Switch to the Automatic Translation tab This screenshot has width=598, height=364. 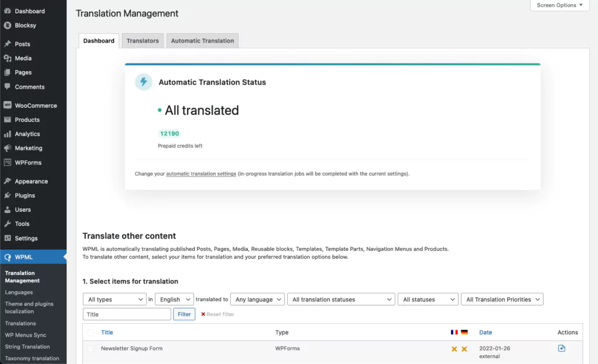click(203, 41)
